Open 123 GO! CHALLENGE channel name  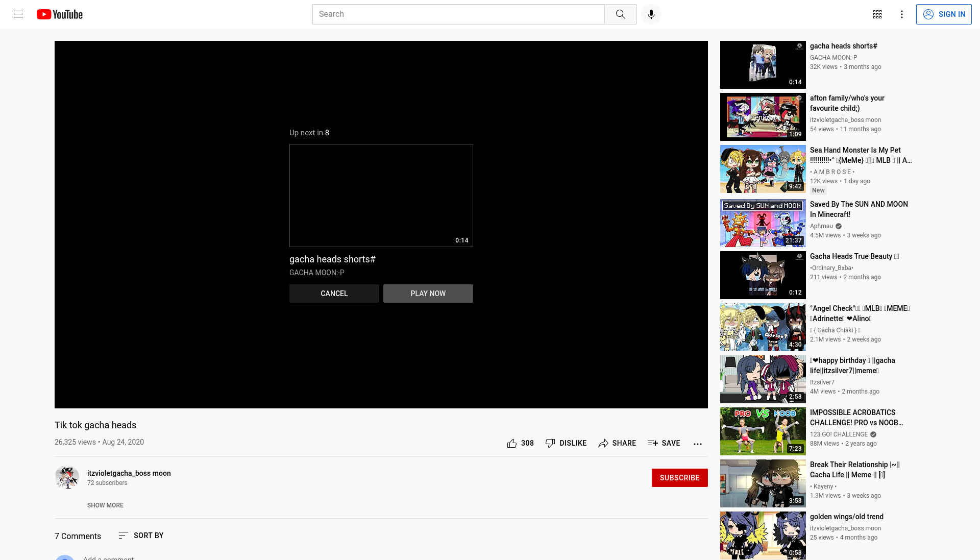pyautogui.click(x=839, y=434)
